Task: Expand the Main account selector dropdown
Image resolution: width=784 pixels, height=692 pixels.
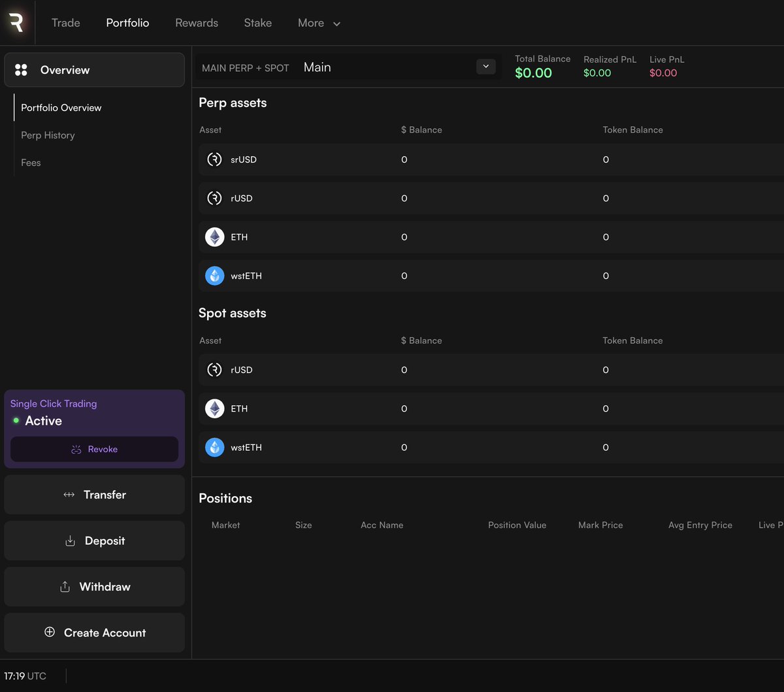Action: point(485,66)
